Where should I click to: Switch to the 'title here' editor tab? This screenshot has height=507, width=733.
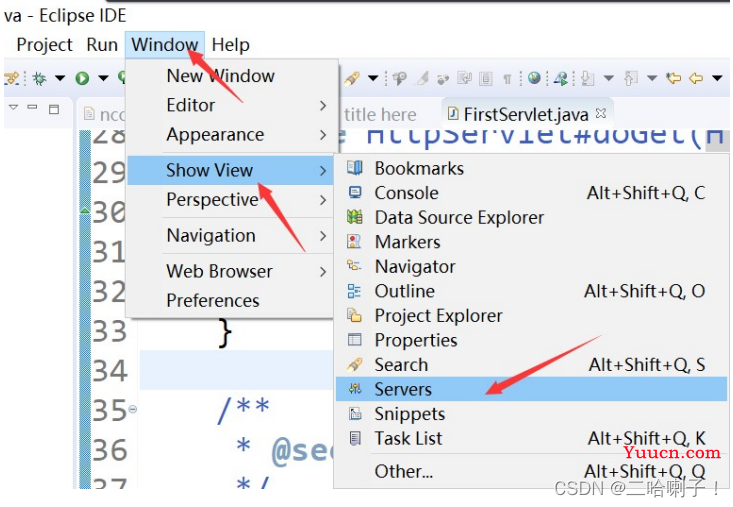(380, 115)
